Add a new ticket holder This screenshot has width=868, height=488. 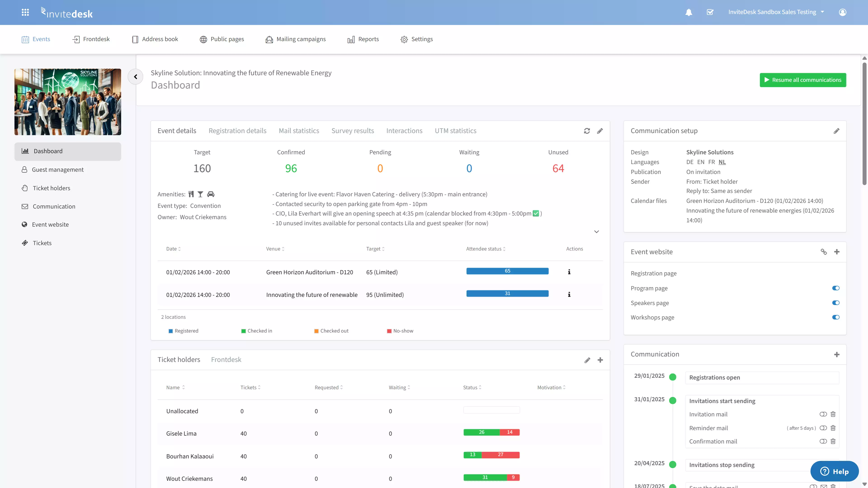[x=600, y=360]
